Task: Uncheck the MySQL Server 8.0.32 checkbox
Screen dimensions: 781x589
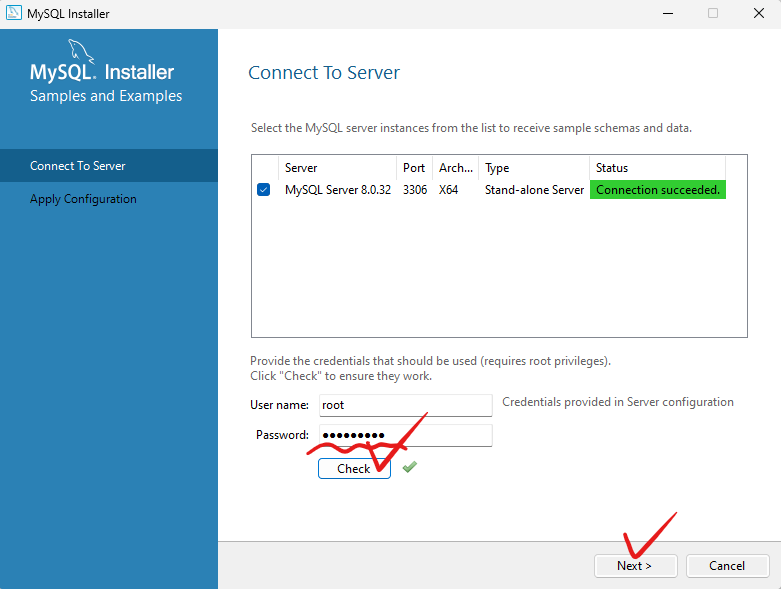Action: click(x=263, y=190)
